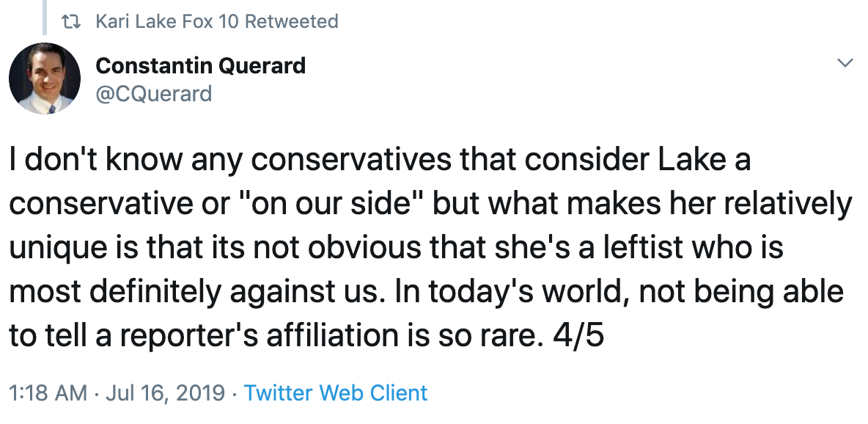Open Constantin Querard's profile picture
Screen dimensions: 868x424
(45, 78)
